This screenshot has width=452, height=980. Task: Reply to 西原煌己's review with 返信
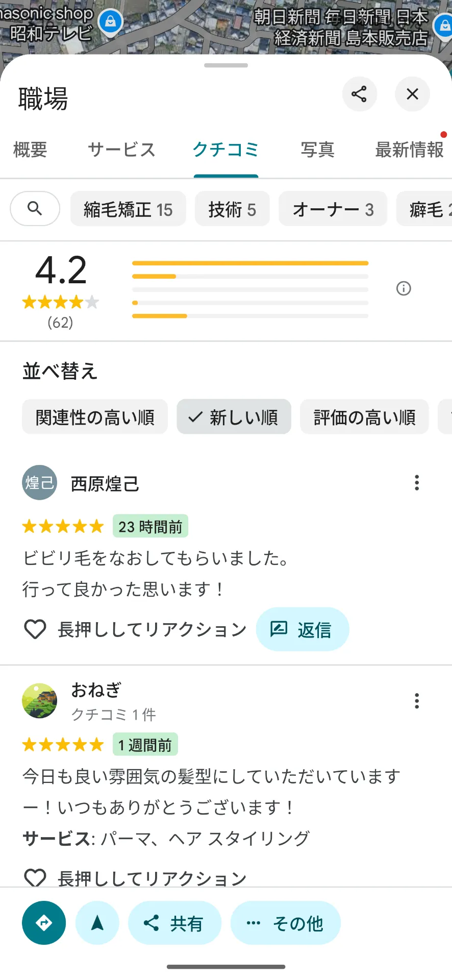(302, 629)
